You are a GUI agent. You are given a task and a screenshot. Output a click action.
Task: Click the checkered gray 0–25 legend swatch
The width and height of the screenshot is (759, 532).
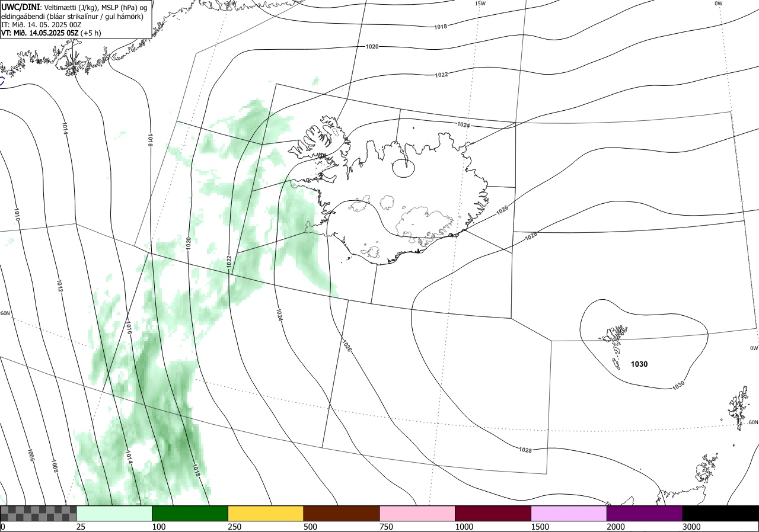[x=39, y=513]
